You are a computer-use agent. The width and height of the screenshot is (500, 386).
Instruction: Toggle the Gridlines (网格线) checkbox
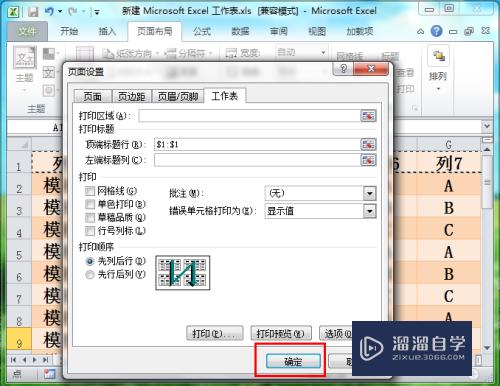pyautogui.click(x=90, y=191)
